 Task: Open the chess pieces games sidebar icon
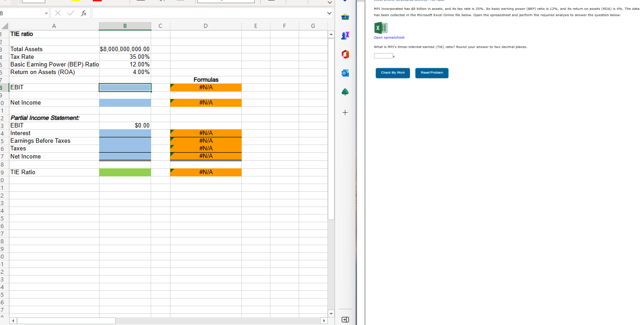(345, 36)
